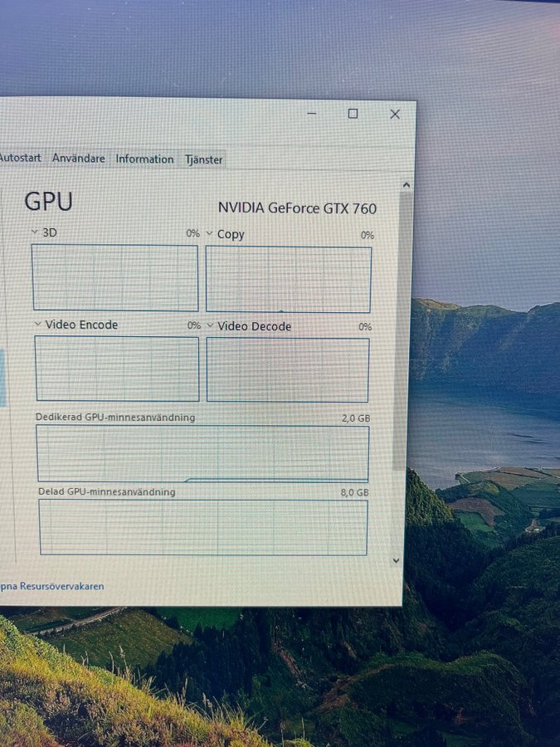Click the 3D usage graph

(115, 278)
